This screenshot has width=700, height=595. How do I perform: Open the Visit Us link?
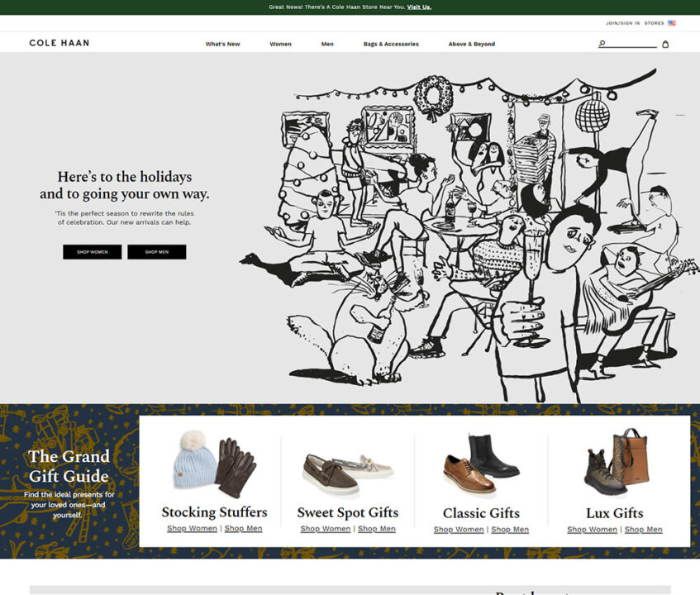click(x=418, y=6)
